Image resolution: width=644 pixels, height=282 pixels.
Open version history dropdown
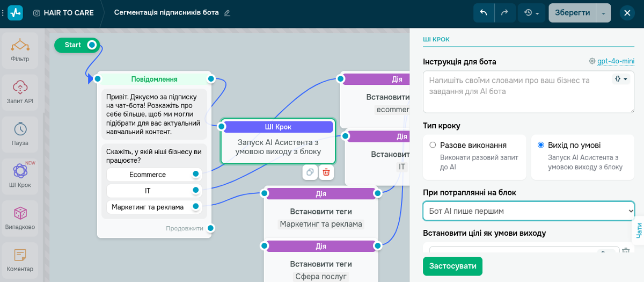pyautogui.click(x=531, y=12)
